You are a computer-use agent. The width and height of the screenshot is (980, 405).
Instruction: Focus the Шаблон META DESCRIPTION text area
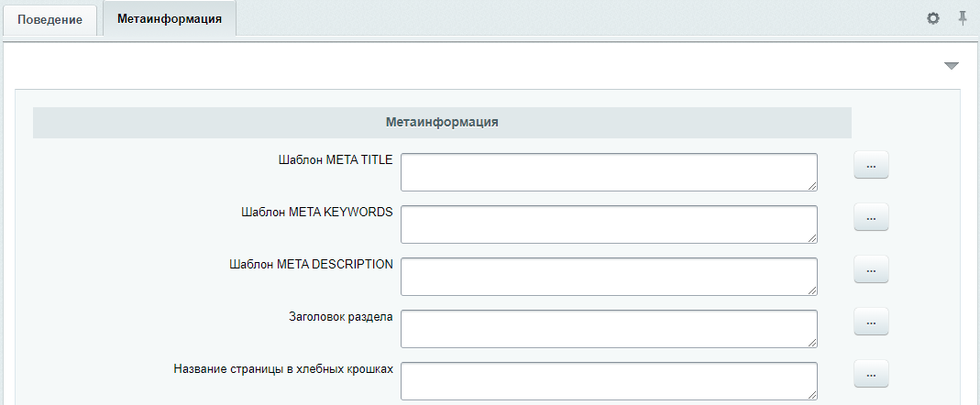(609, 276)
